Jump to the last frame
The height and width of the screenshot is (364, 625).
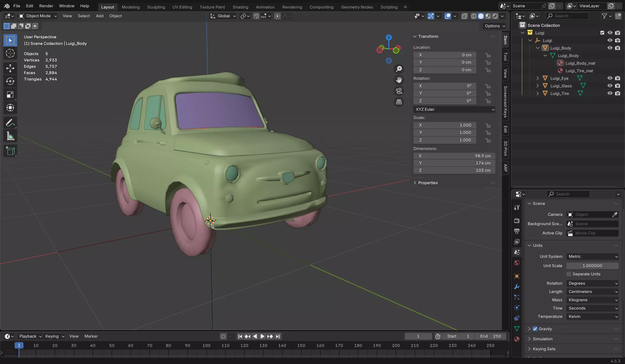point(278,336)
